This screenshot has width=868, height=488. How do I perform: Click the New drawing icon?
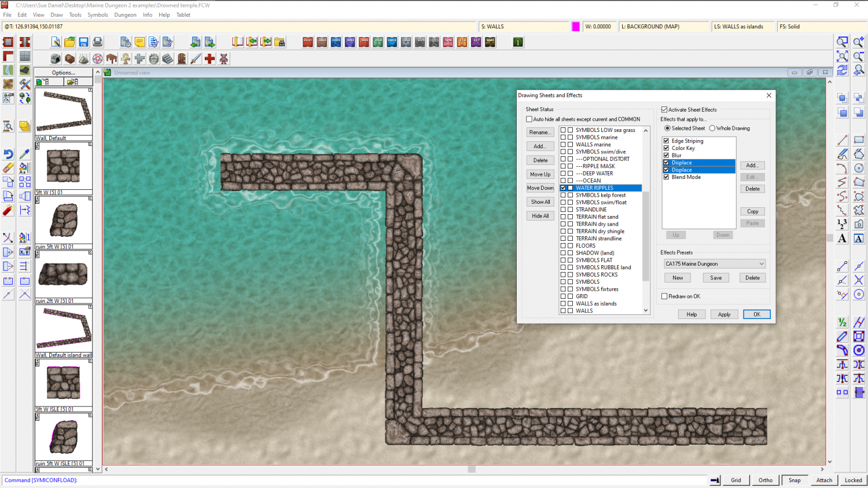(x=56, y=42)
